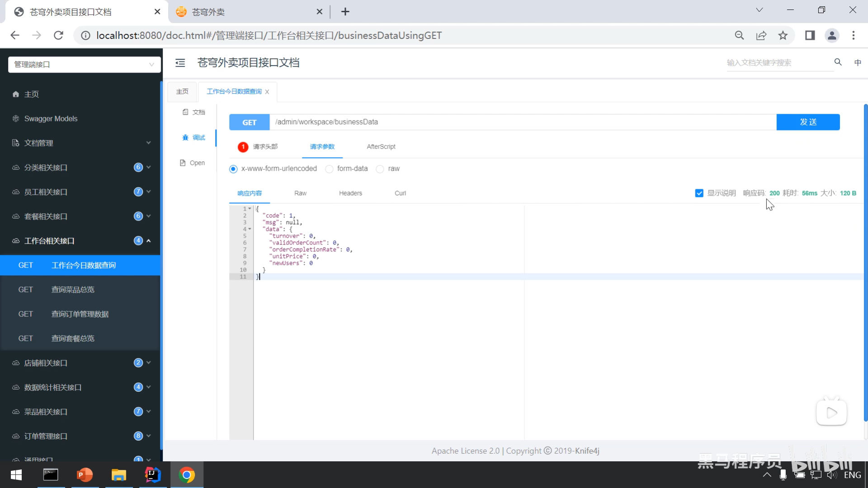The width and height of the screenshot is (868, 488).
Task: Uncheck the 显示说明 checkbox
Action: [x=699, y=193]
